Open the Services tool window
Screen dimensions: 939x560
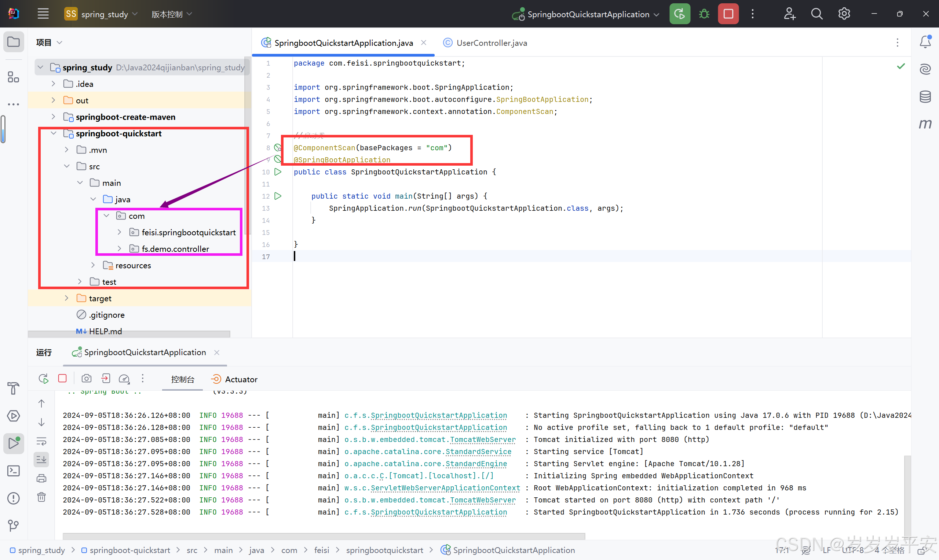point(14,416)
